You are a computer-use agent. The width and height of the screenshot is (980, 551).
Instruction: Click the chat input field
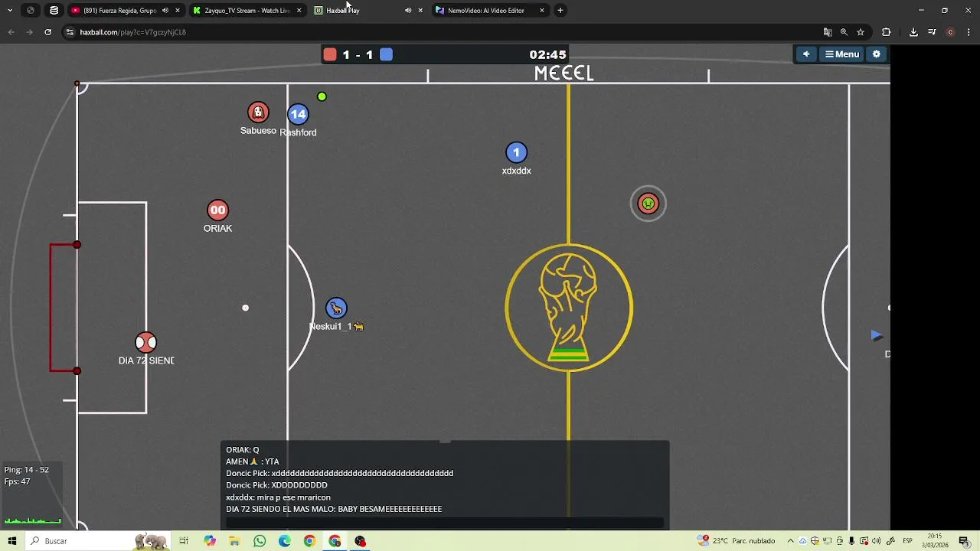pyautogui.click(x=444, y=523)
